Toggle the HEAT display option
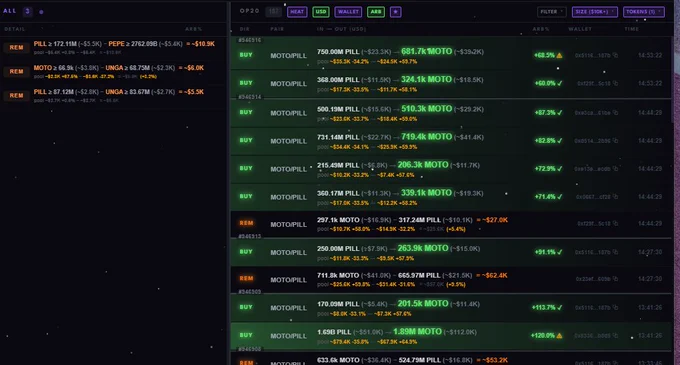 (297, 12)
